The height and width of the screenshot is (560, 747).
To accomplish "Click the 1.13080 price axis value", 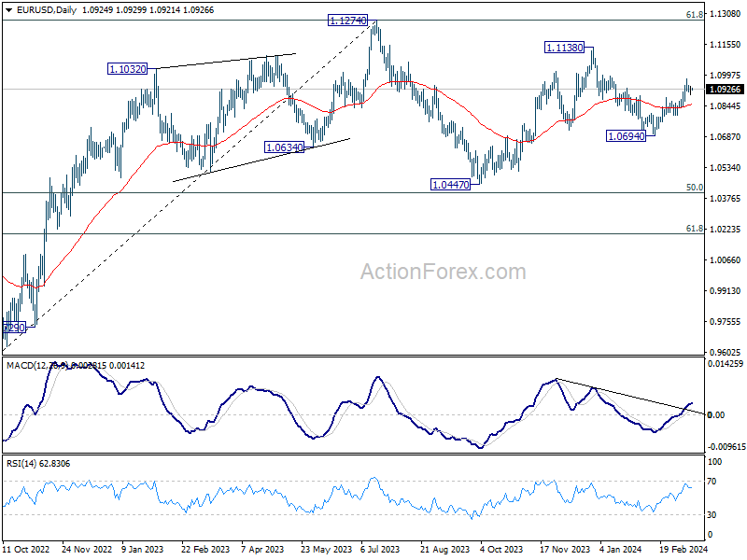I will point(726,14).
